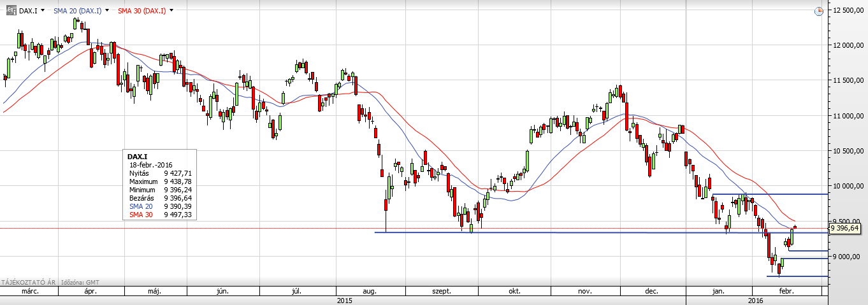The height and width of the screenshot is (305, 868).
Task: Click the júl. month label on time axis
Action: pyautogui.click(x=296, y=291)
